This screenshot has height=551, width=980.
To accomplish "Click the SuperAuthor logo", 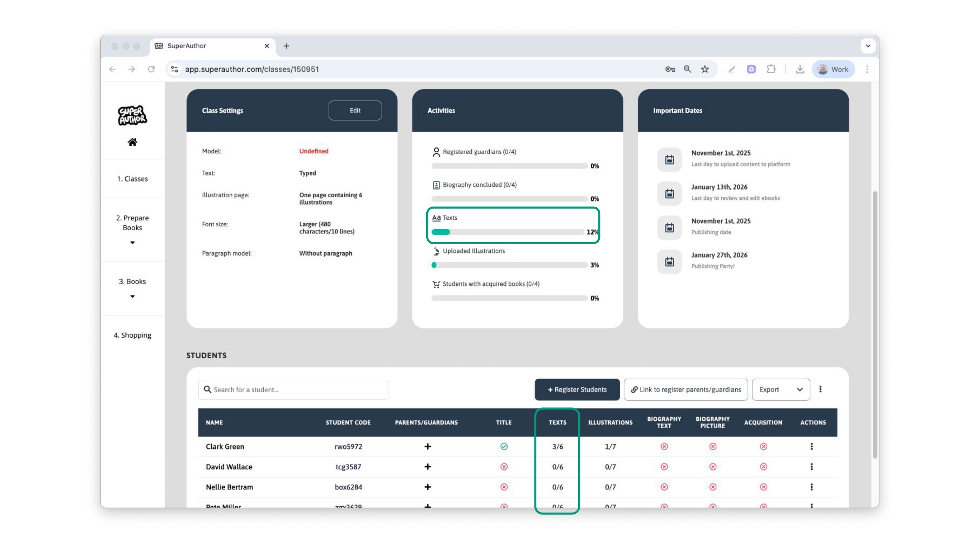I will point(132,115).
